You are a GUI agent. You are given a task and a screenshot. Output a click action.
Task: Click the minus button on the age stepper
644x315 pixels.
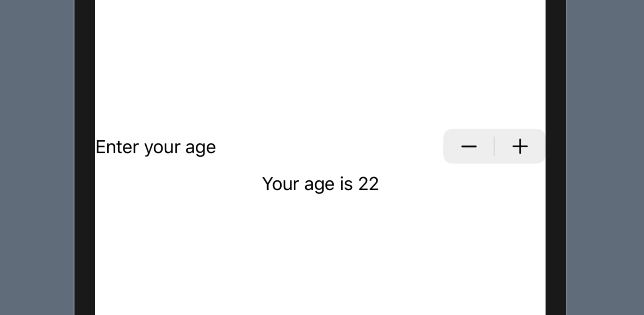click(x=469, y=146)
